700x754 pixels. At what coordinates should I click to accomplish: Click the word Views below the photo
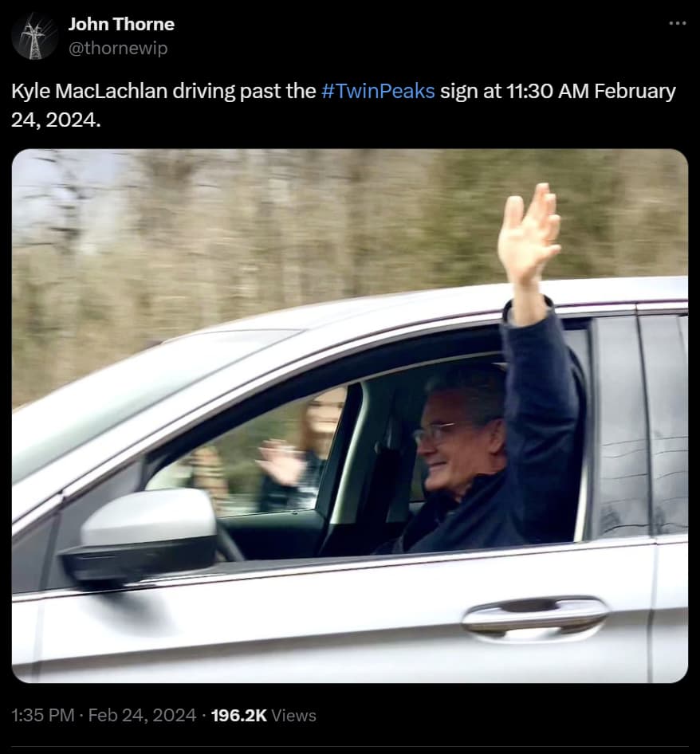pos(294,716)
